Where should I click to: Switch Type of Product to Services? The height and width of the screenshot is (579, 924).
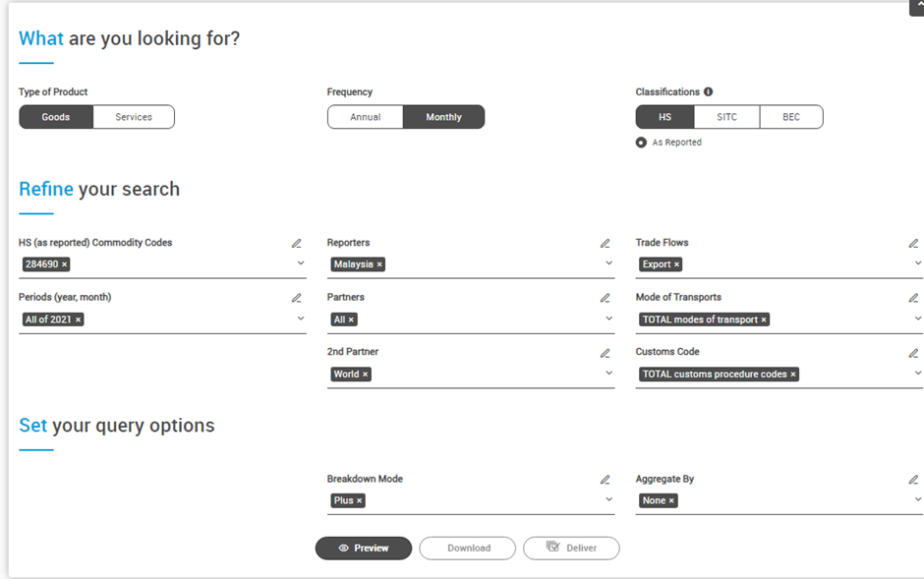click(134, 117)
